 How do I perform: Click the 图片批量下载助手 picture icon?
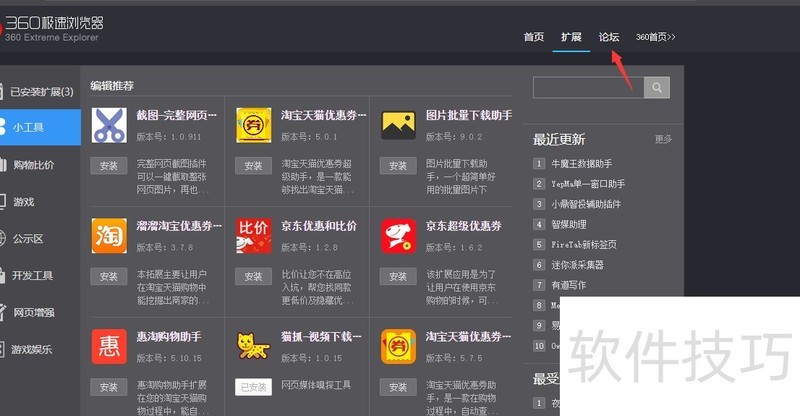[398, 125]
